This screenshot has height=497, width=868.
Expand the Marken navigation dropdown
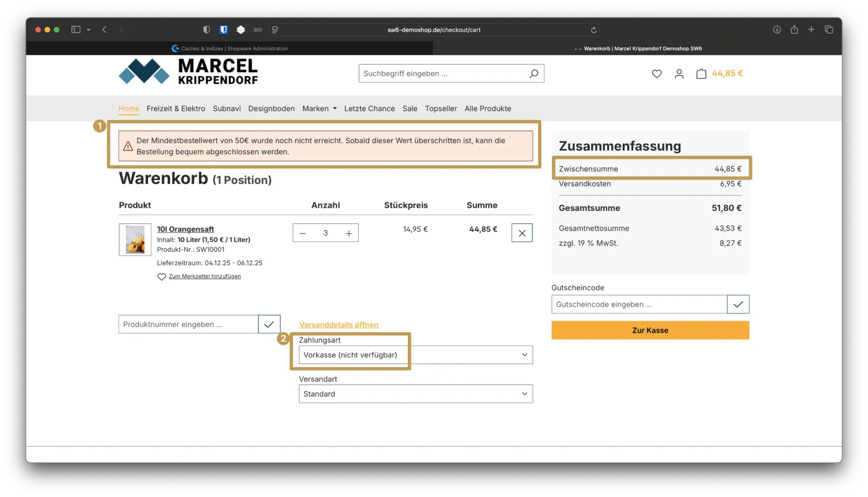pos(319,109)
